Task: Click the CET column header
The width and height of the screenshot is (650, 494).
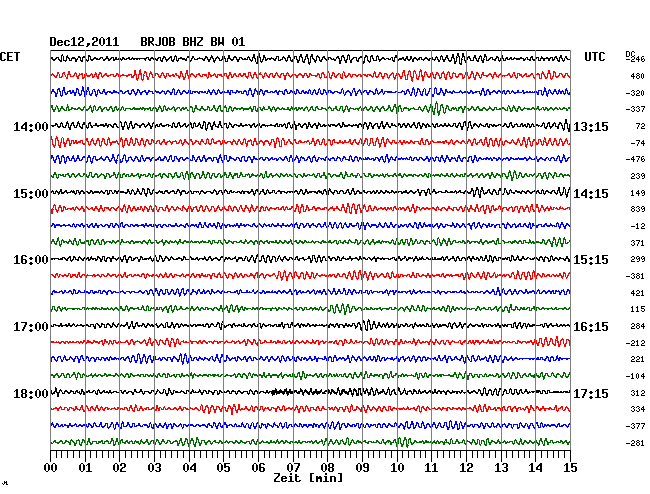Action: click(10, 57)
